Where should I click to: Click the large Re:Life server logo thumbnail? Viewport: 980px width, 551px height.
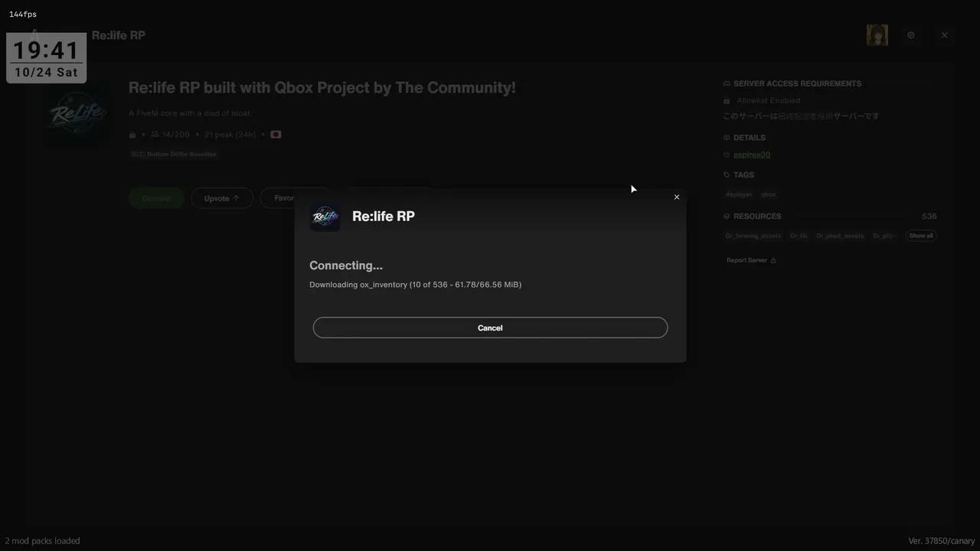[77, 115]
